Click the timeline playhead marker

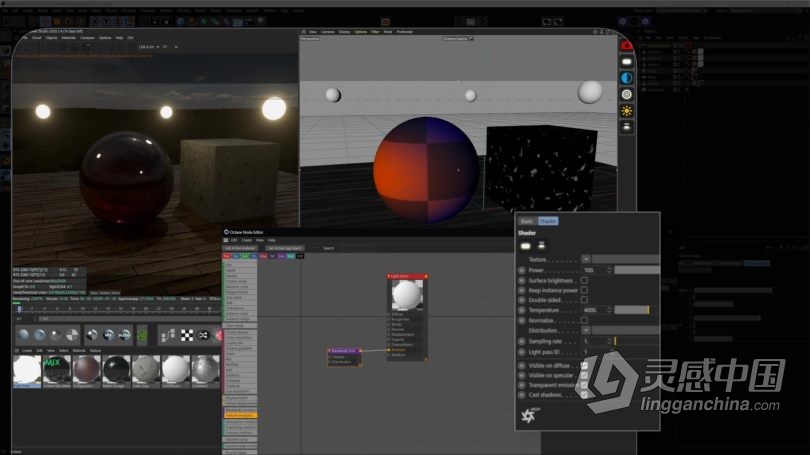pos(20,309)
